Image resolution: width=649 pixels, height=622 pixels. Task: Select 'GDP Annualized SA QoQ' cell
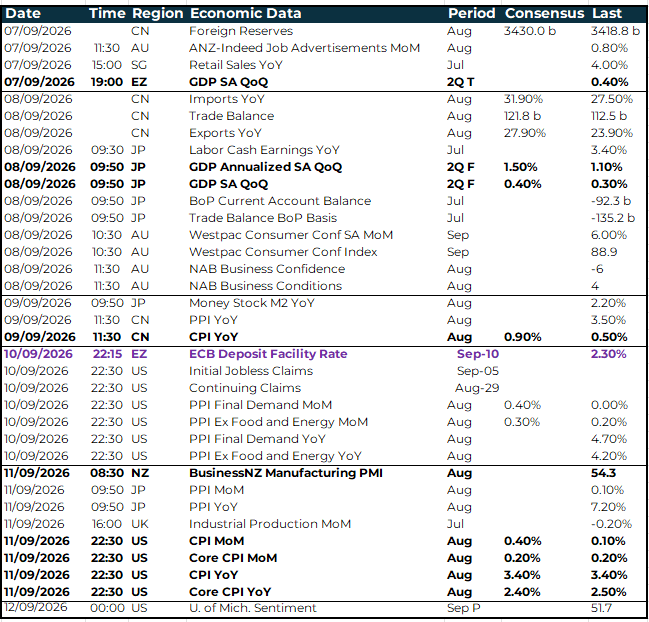tap(265, 167)
